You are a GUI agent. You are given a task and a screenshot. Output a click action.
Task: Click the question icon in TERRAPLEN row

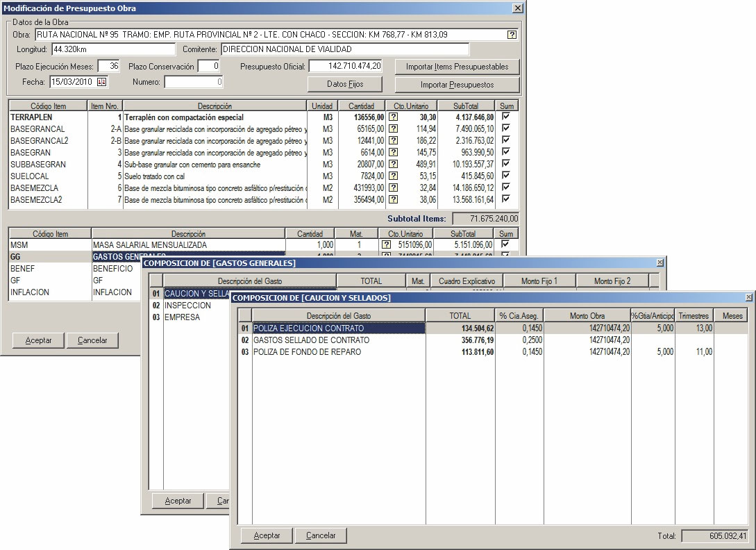393,117
